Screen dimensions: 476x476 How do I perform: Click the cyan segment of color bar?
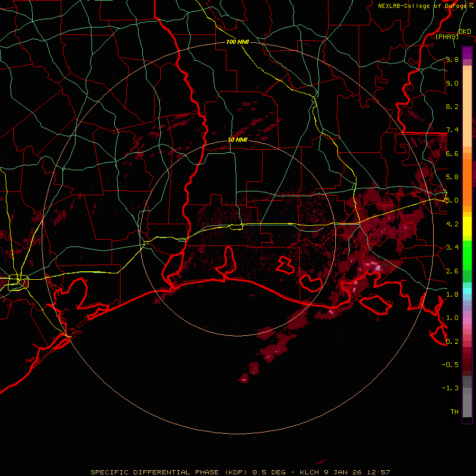point(467,290)
